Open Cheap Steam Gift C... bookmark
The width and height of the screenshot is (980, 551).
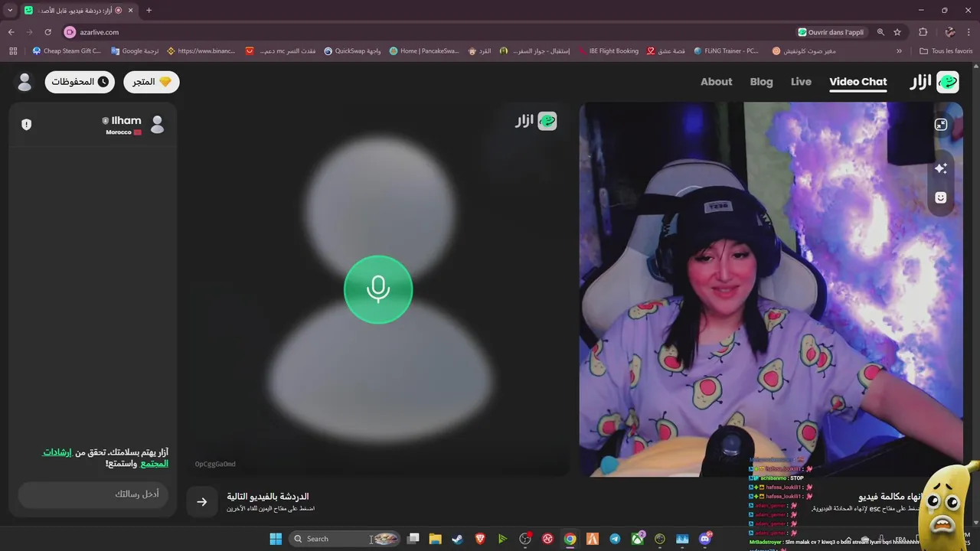click(x=67, y=51)
